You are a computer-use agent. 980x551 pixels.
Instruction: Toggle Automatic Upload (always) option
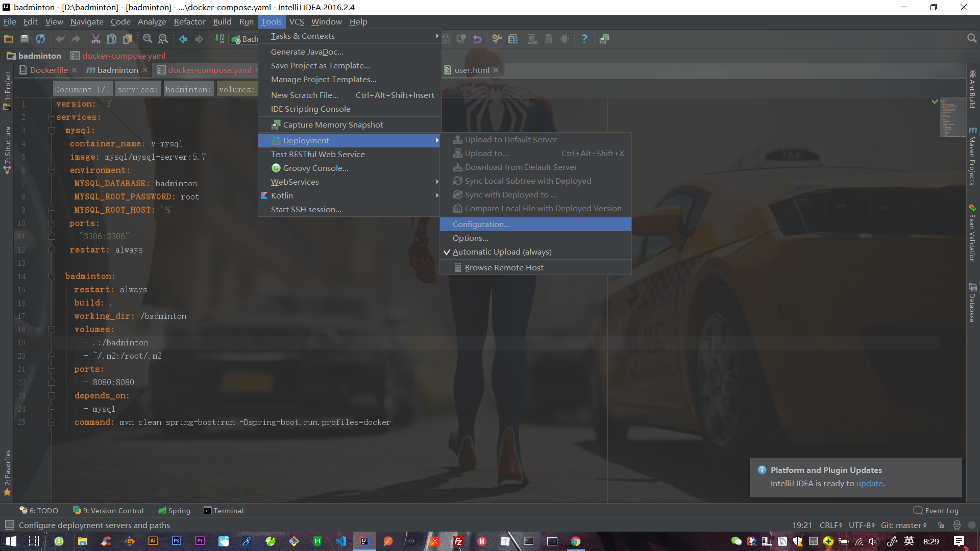point(535,252)
